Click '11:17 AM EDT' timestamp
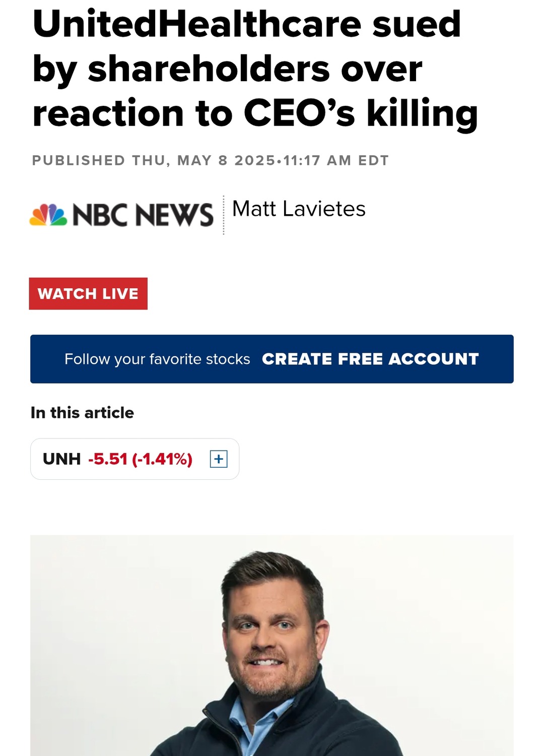The height and width of the screenshot is (756, 544). 336,160
